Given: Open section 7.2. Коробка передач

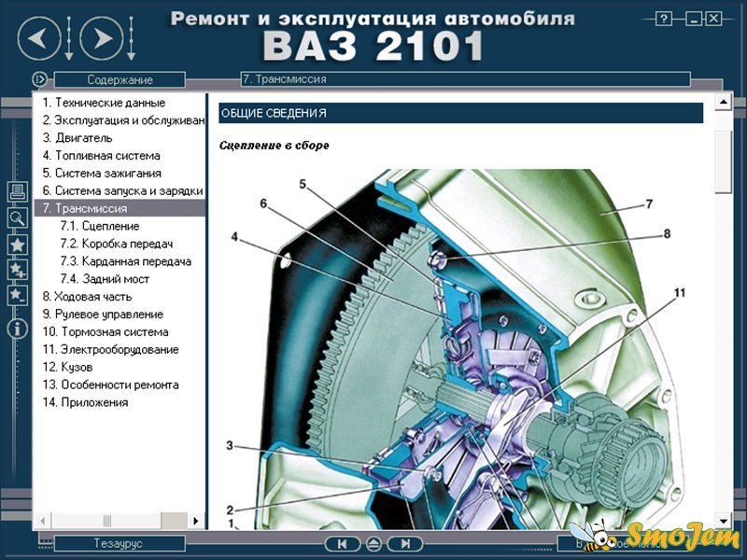Looking at the screenshot, I should pyautogui.click(x=116, y=244).
